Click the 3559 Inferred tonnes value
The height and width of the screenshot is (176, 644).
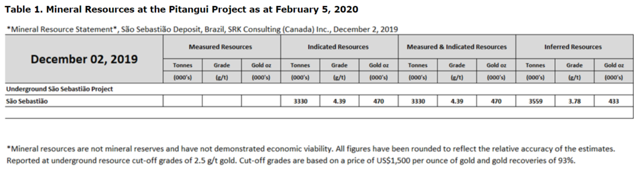pos(535,101)
